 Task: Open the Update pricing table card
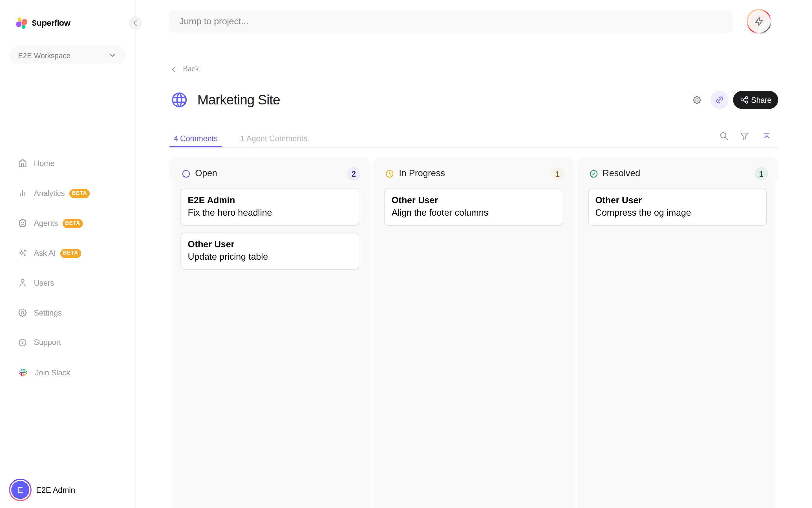270,251
